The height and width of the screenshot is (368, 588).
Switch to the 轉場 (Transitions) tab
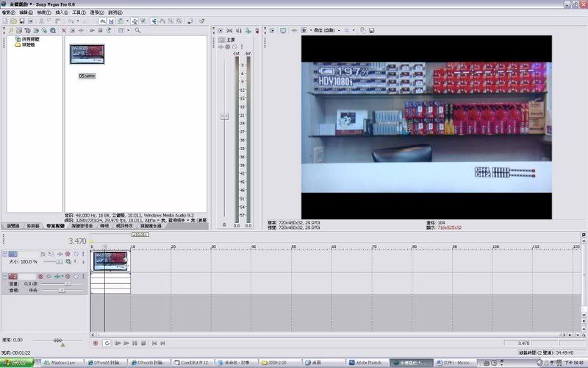tap(104, 226)
